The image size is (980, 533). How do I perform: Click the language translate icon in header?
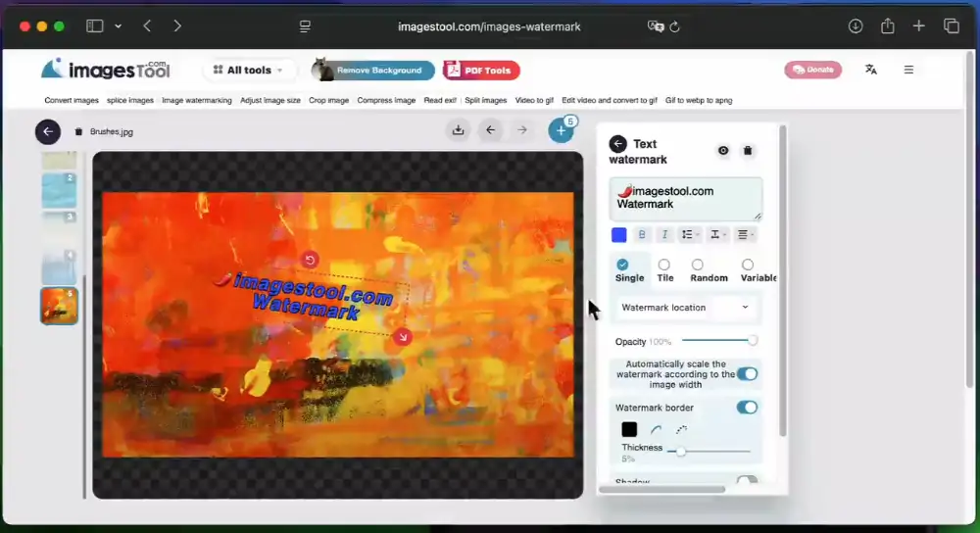pos(870,70)
